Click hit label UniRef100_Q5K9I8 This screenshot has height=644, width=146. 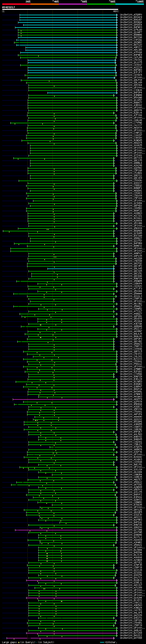point(131,228)
